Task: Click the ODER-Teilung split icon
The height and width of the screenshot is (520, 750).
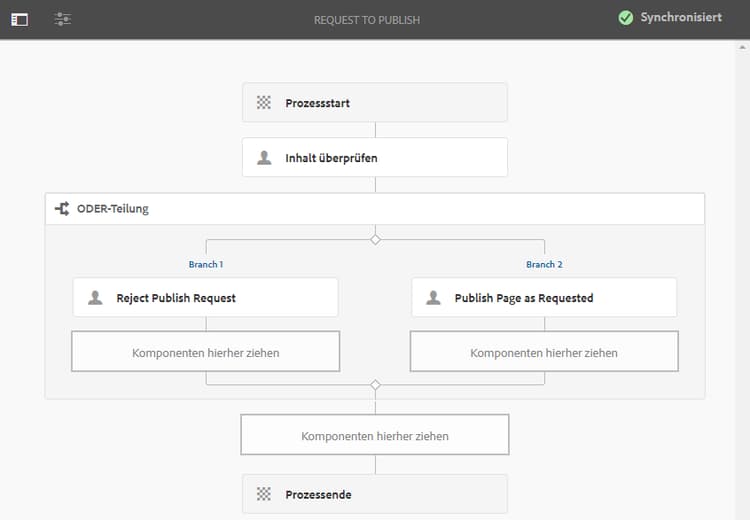Action: (x=62, y=209)
